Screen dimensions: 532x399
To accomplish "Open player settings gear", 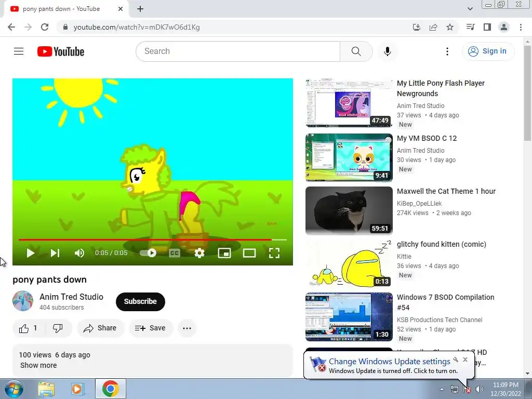I will [199, 253].
